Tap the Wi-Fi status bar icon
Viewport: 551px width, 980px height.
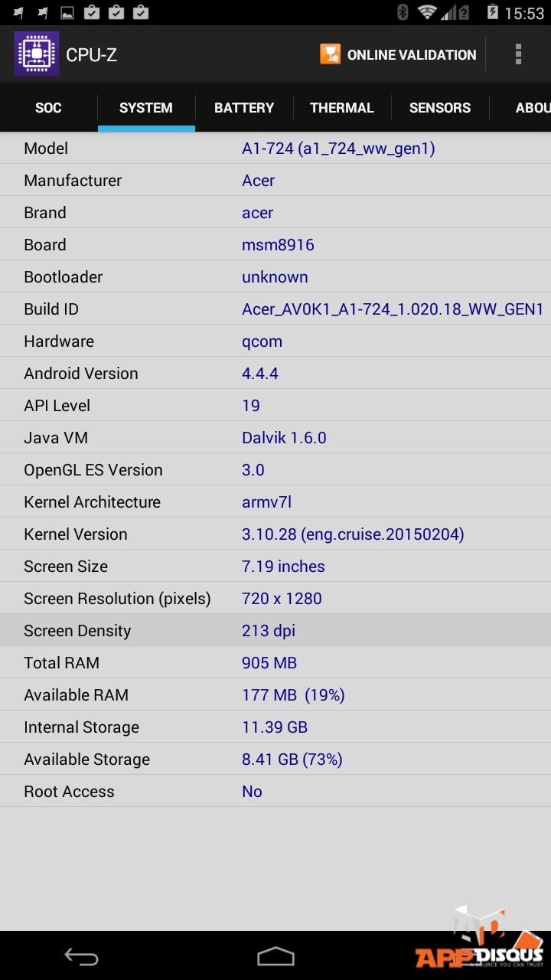(x=427, y=12)
